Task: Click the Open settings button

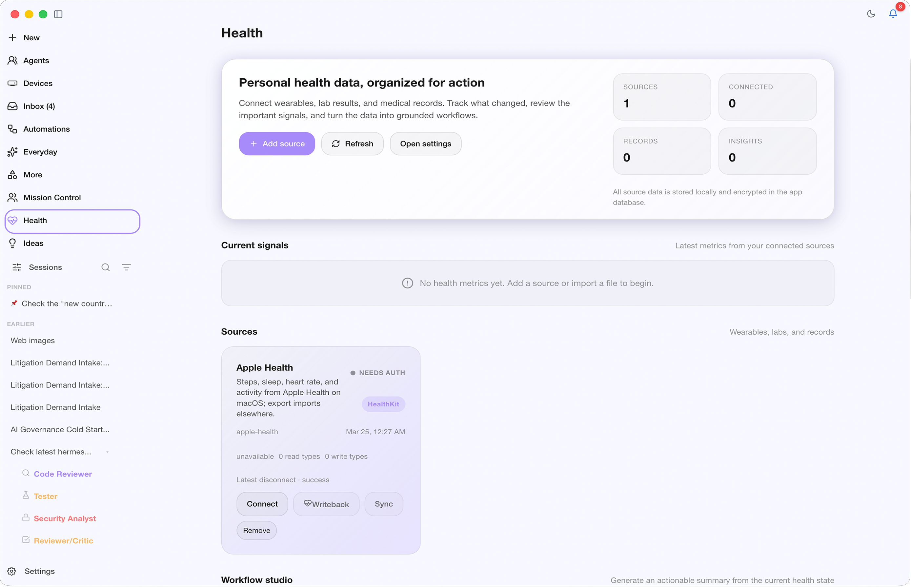Action: pyautogui.click(x=426, y=144)
